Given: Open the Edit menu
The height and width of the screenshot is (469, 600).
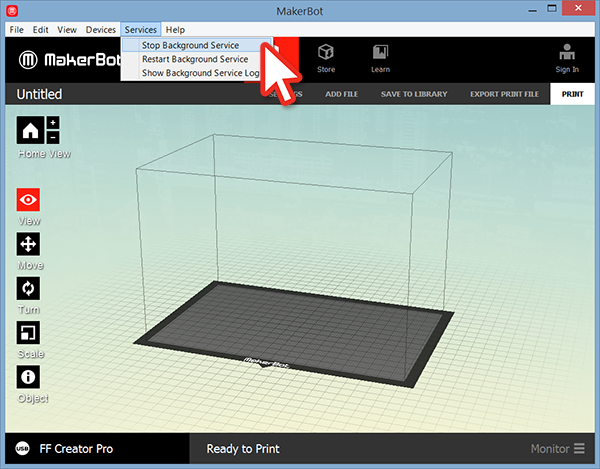Looking at the screenshot, I should [40, 30].
